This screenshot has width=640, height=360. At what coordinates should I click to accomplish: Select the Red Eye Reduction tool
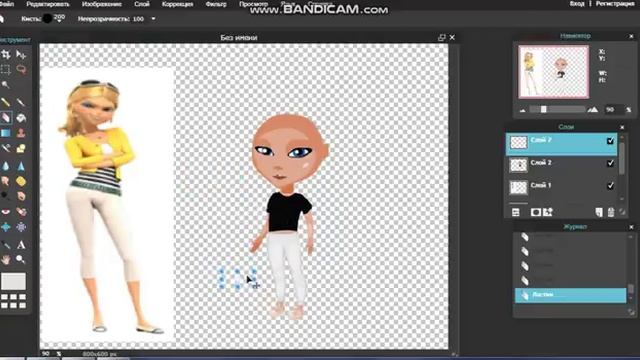[x=6, y=211]
